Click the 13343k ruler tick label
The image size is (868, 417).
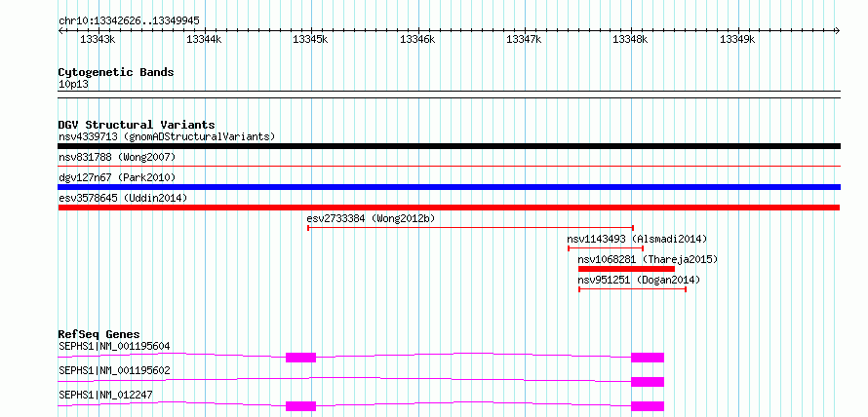pos(98,39)
